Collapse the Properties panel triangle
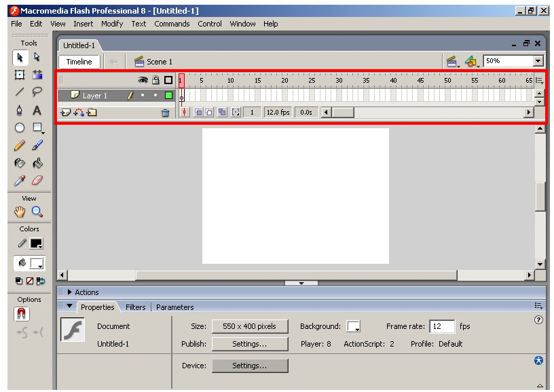Image resolution: width=554 pixels, height=392 pixels. pyautogui.click(x=70, y=307)
